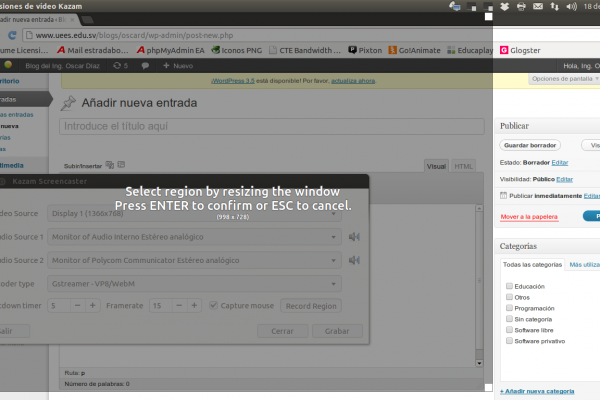Click Mover a la papelera link
The image size is (600, 400).
pos(529,217)
